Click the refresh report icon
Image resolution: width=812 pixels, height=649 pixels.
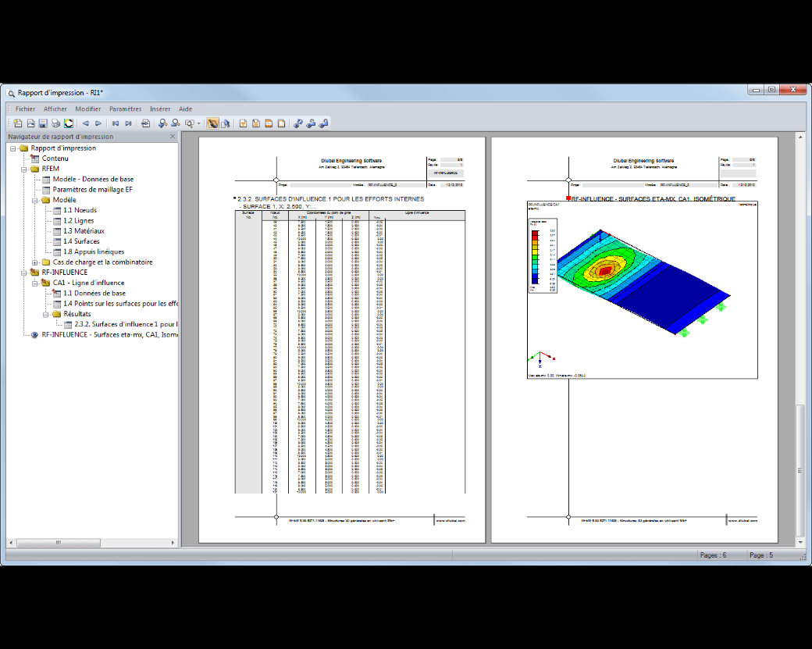(x=69, y=123)
